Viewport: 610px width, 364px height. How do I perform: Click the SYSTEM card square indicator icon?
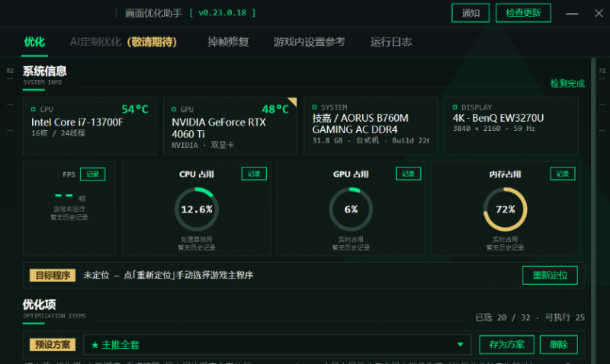(314, 107)
